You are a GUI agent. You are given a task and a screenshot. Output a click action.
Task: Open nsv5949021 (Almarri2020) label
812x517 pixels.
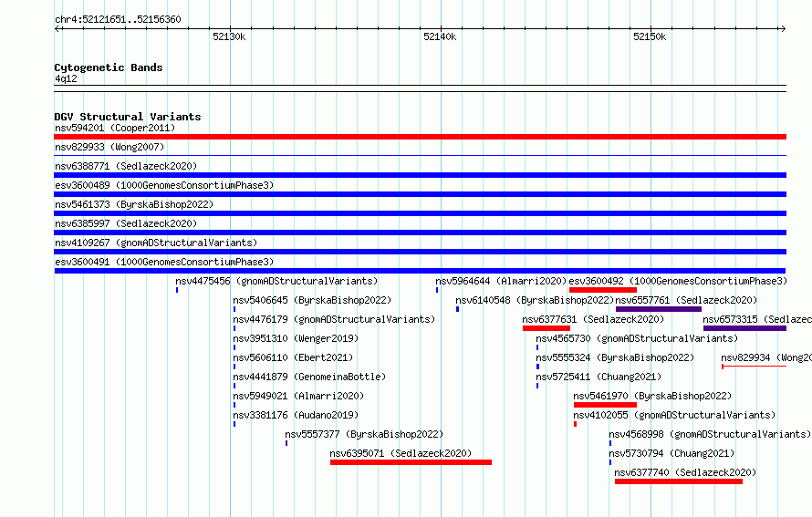coord(298,396)
